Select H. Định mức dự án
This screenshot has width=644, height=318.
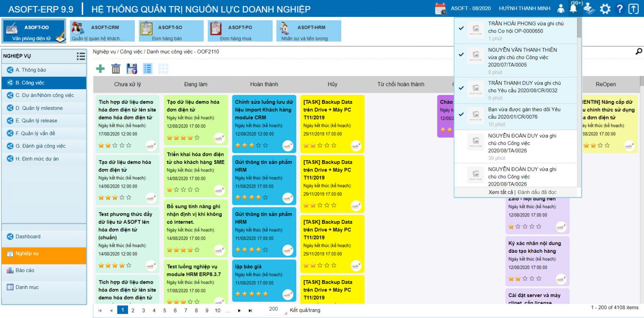click(x=44, y=159)
